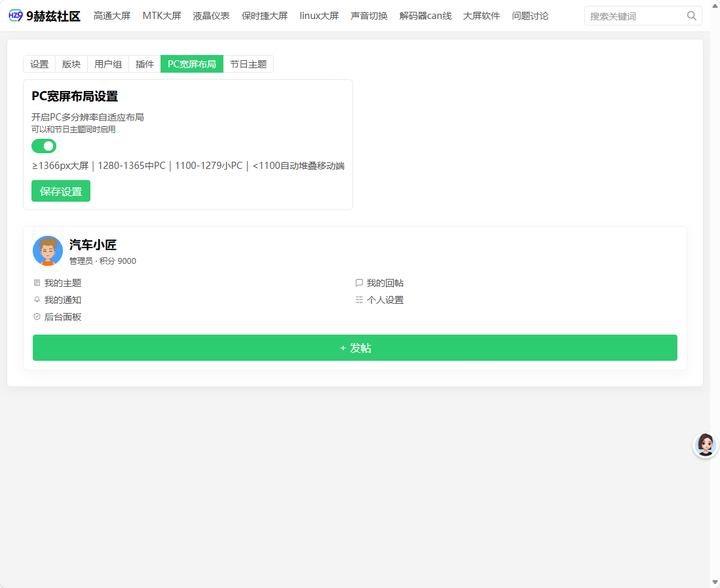Image resolution: width=720 pixels, height=588 pixels.
Task: Click the 我的主题 list icon
Action: tap(37, 283)
